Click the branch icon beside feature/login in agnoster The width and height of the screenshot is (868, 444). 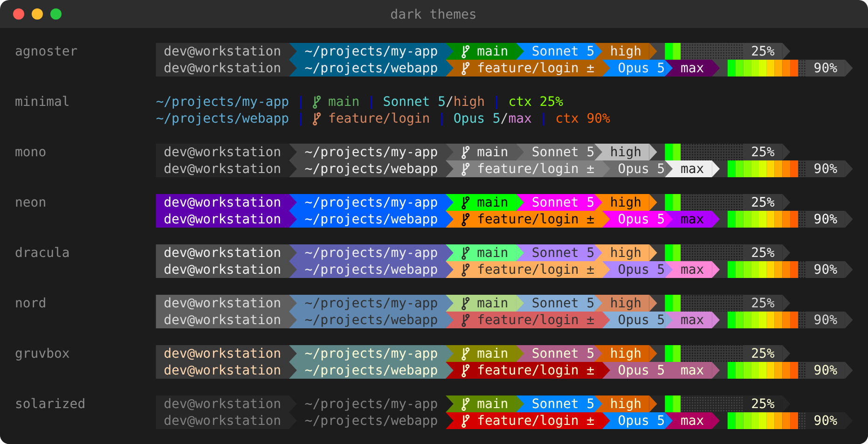[465, 68]
